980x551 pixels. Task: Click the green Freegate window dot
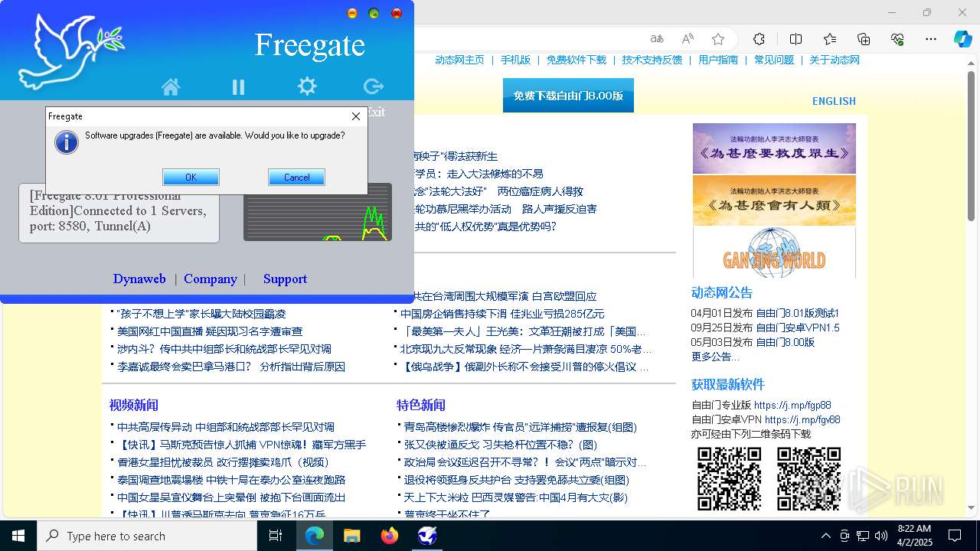[x=374, y=13]
